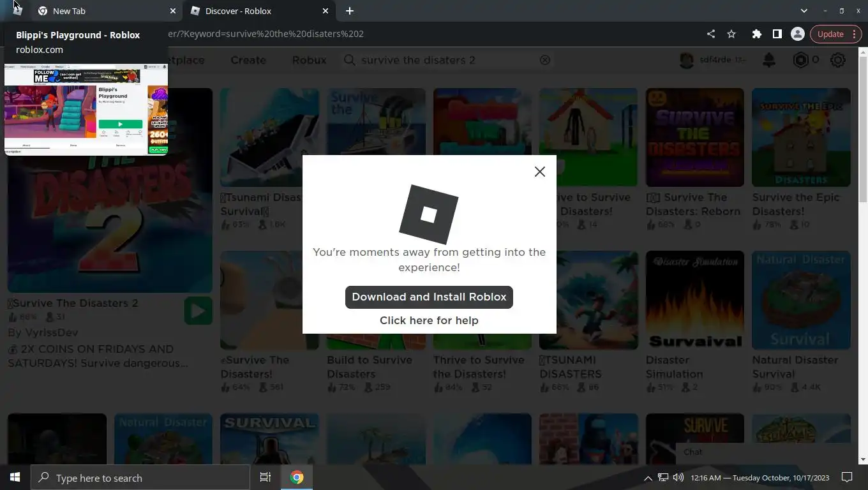Open Roblox settings gear icon
The width and height of the screenshot is (868, 490).
(837, 60)
